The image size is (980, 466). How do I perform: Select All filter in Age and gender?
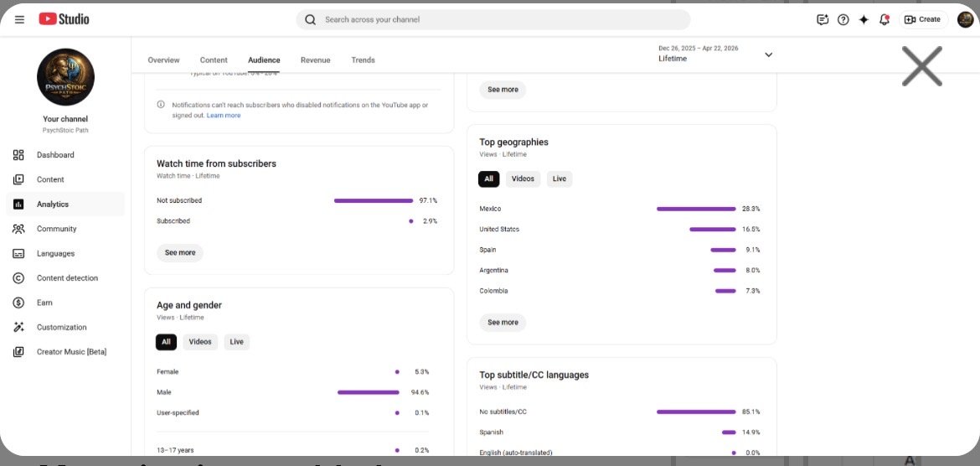166,342
